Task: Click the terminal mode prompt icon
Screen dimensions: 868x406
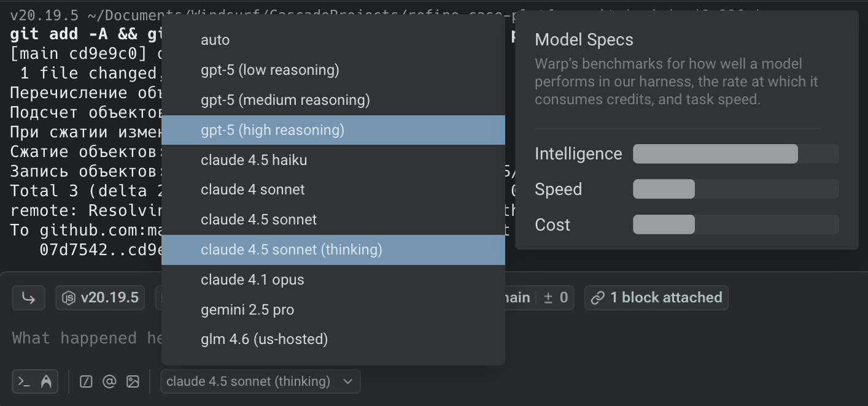Action: tap(24, 381)
